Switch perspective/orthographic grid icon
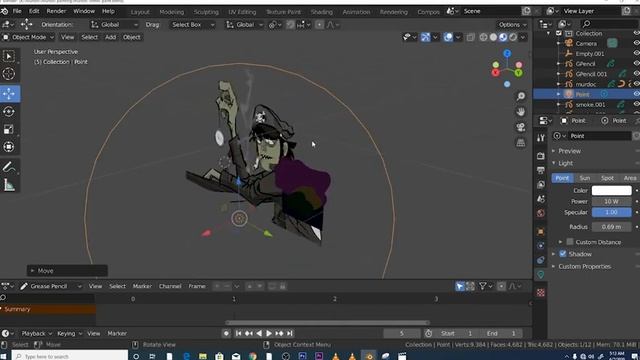Image resolution: width=640 pixels, height=360 pixels. [x=521, y=142]
